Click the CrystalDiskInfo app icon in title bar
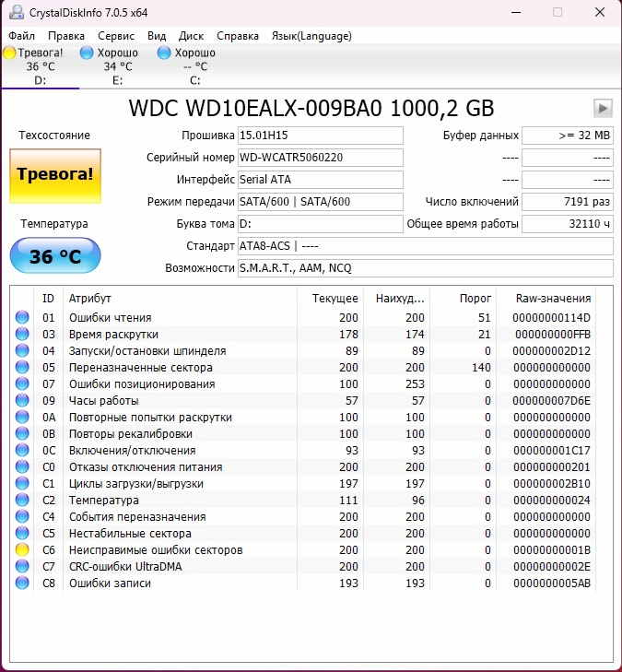The width and height of the screenshot is (622, 672). click(x=17, y=12)
